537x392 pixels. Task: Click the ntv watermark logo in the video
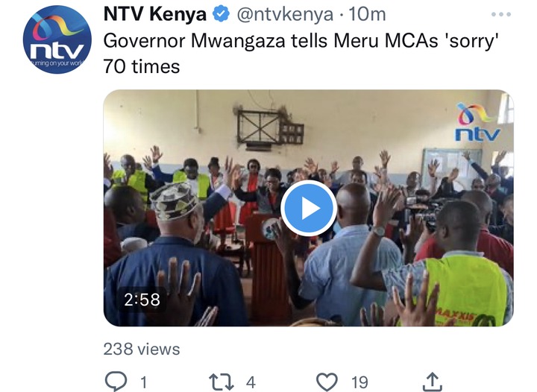(x=478, y=122)
